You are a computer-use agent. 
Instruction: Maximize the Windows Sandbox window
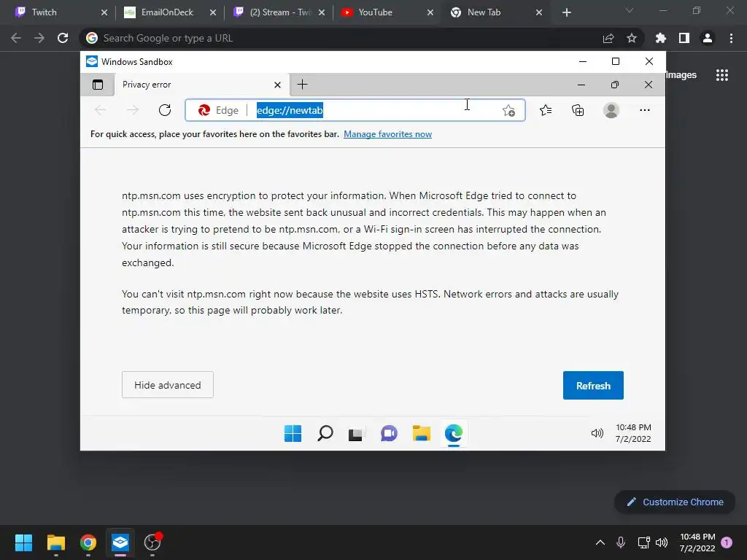(x=616, y=61)
